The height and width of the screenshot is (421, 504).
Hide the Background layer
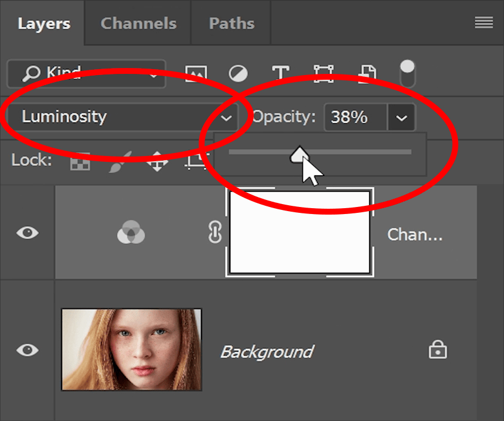(27, 350)
